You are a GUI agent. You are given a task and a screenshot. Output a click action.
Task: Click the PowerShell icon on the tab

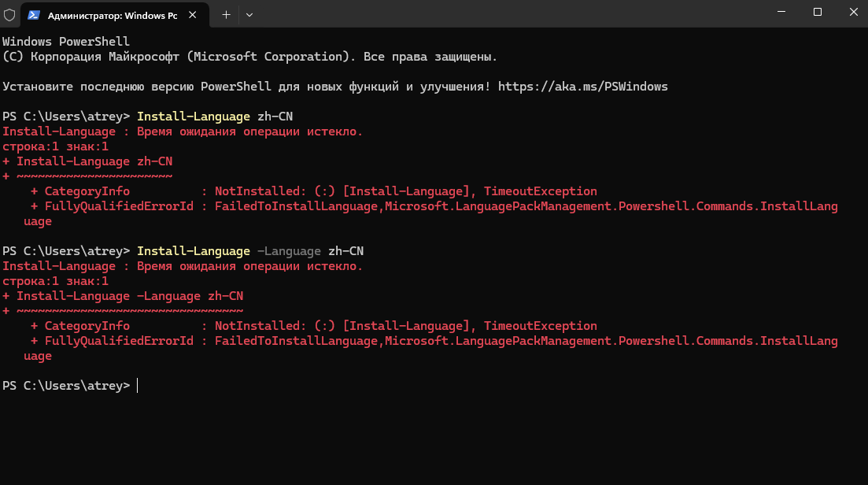[34, 15]
